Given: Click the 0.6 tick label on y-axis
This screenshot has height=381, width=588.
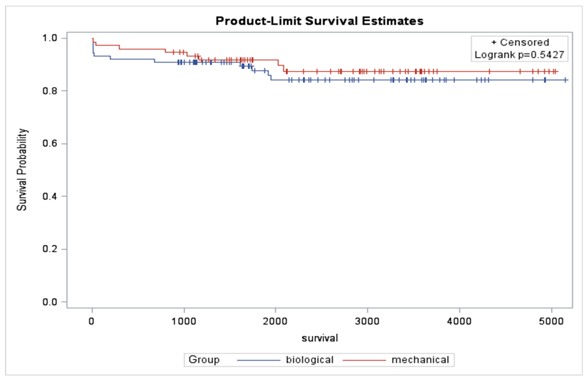Looking at the screenshot, I should pyautogui.click(x=50, y=143).
